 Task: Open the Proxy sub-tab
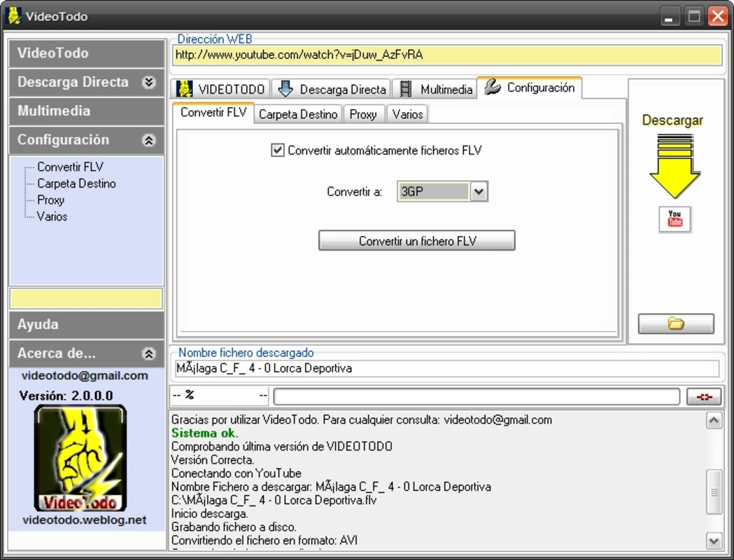pyautogui.click(x=363, y=114)
